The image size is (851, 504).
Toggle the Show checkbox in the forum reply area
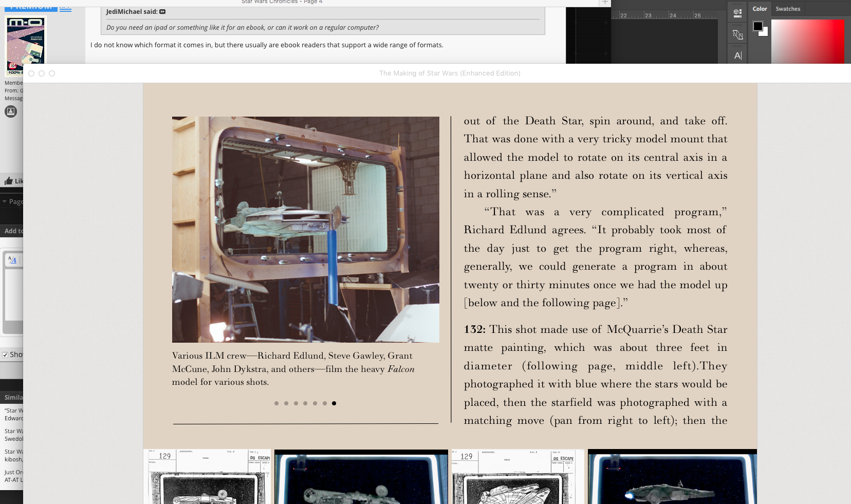pyautogui.click(x=5, y=355)
